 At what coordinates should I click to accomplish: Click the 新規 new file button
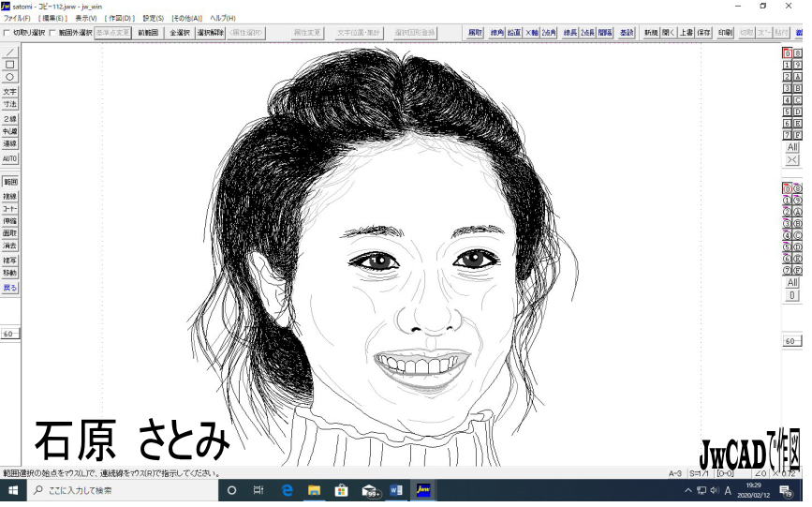coord(651,33)
